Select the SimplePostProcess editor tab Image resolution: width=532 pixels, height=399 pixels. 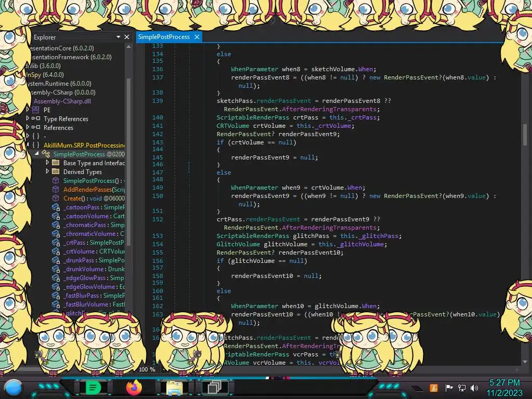164,37
